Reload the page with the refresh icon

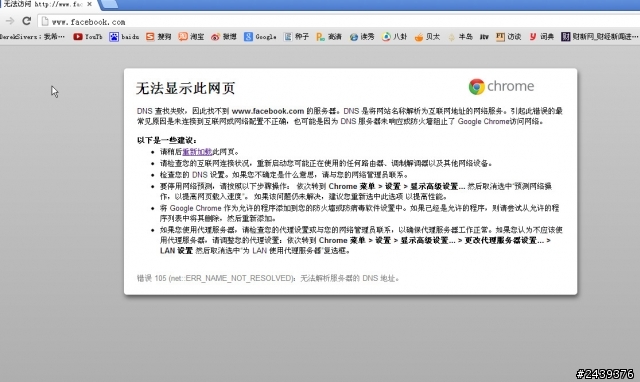click(27, 21)
